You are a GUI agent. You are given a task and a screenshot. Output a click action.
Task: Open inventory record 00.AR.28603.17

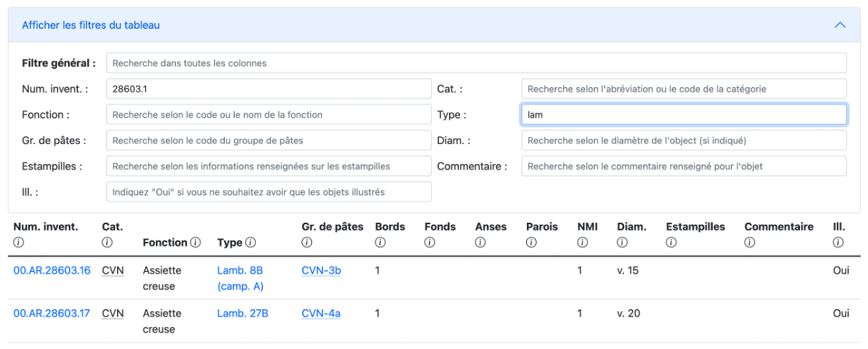[52, 313]
